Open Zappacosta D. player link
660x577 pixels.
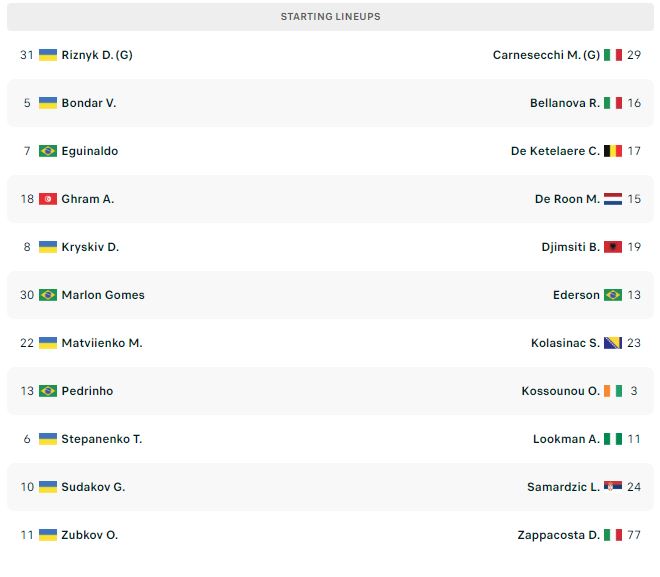[x=558, y=535]
